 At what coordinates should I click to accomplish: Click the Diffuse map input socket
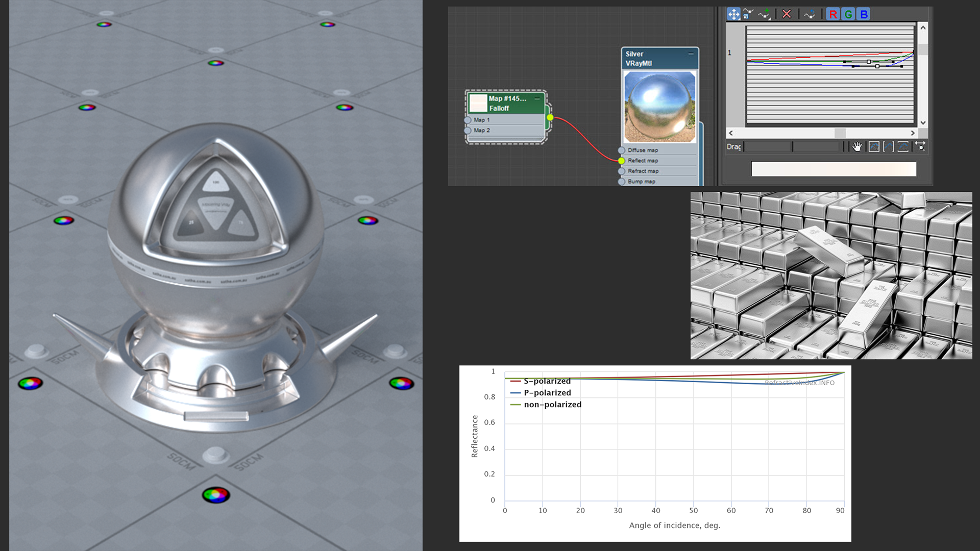(621, 151)
